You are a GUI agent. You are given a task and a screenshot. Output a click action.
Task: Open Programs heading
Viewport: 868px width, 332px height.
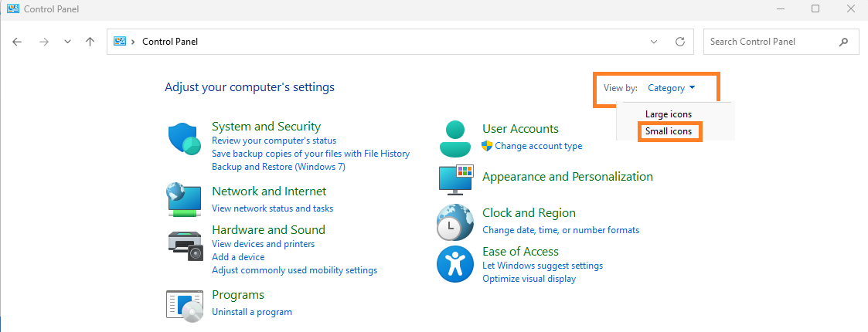click(x=238, y=294)
